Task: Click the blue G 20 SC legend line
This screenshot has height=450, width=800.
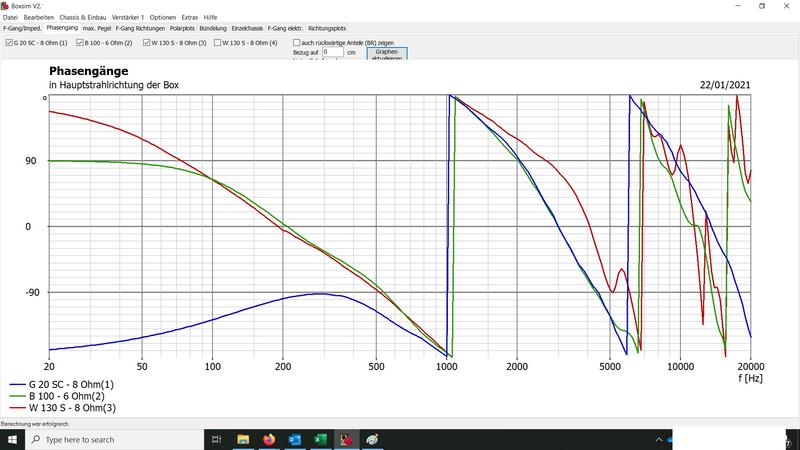Action: (x=17, y=385)
